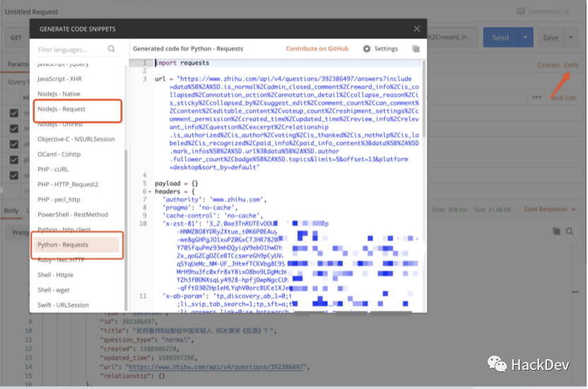Uncheck the second query param checkbox
Viewport: 588px width, 389px height.
[x=14, y=128]
